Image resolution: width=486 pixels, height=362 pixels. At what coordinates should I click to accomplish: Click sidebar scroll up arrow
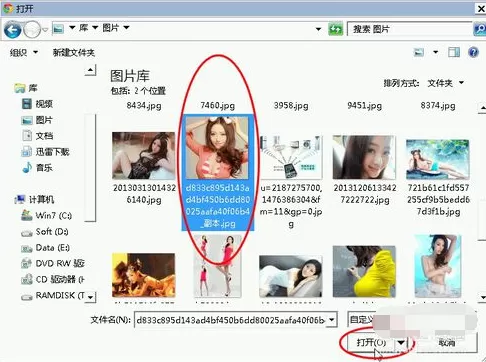(90, 70)
